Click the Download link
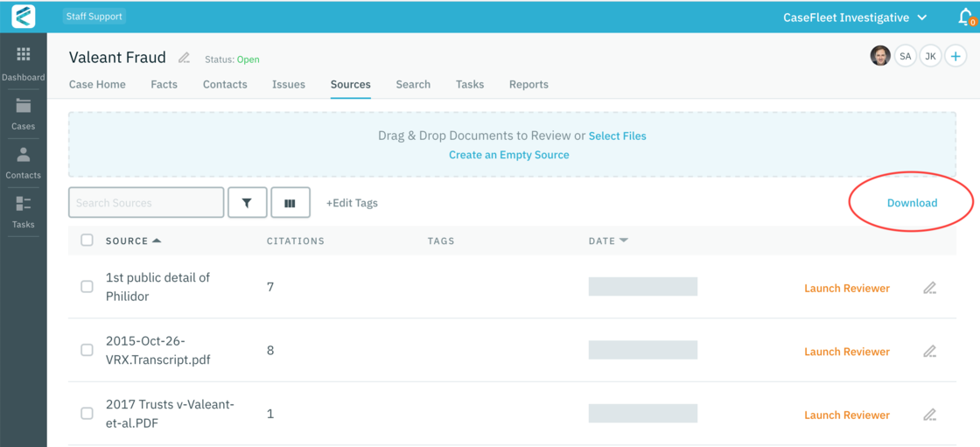This screenshot has height=447, width=980. tap(912, 203)
